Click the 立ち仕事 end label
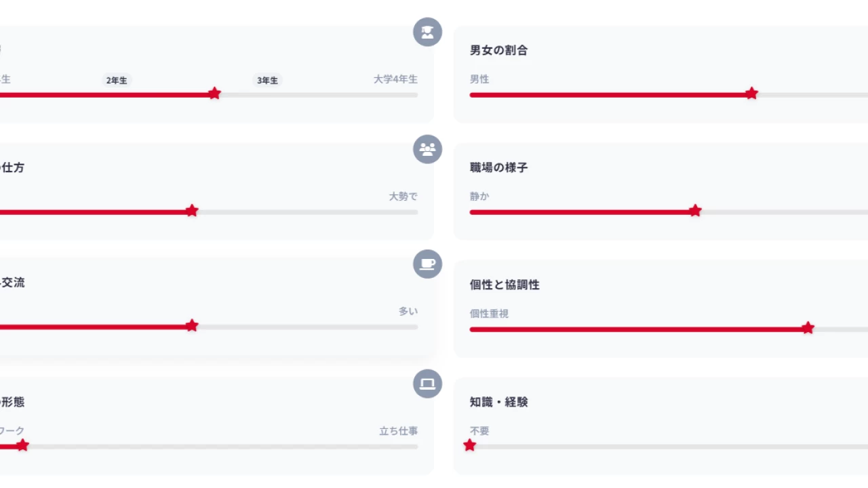The image size is (868, 488). click(x=398, y=431)
